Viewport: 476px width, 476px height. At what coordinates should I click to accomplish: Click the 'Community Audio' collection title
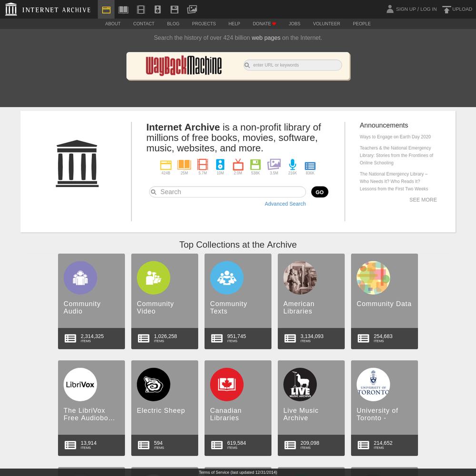click(x=82, y=307)
